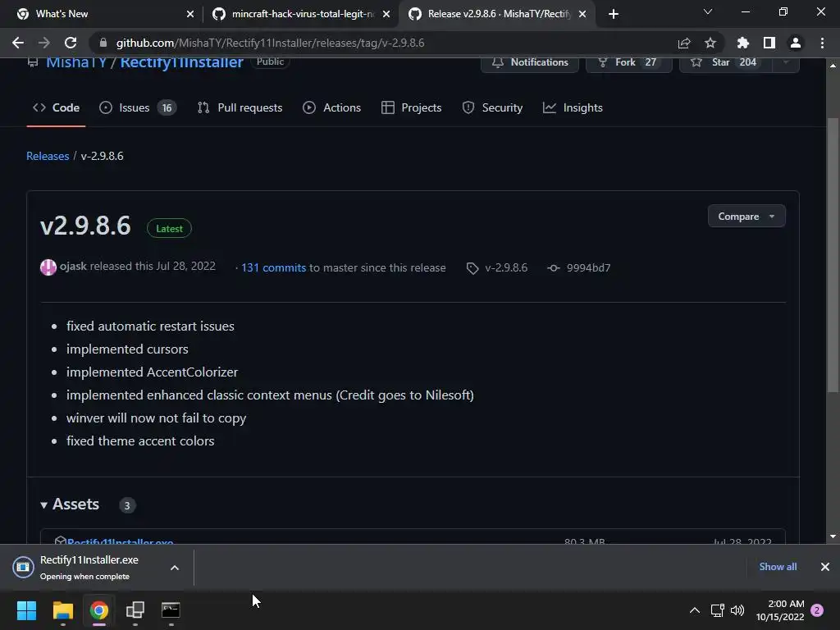Open the Chrome extensions puzzle icon
840x630 pixels.
coord(742,43)
